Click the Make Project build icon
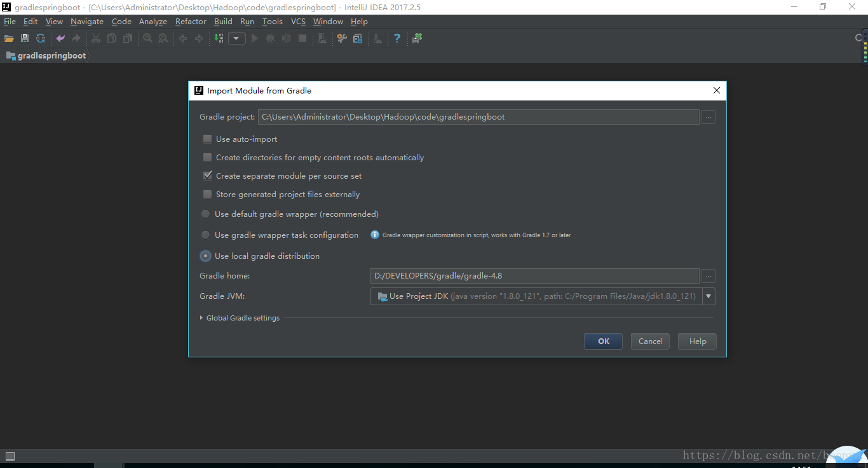This screenshot has width=868, height=468. (x=219, y=39)
